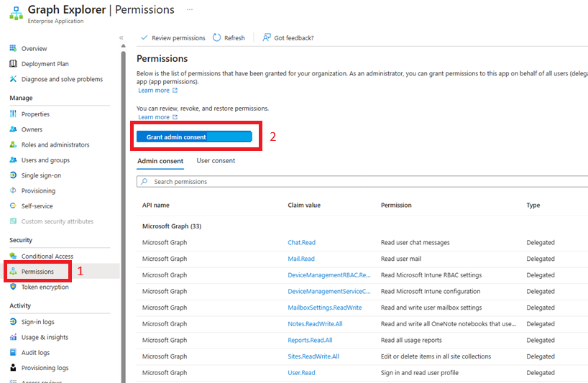Open the MailboxSettings.ReadWrite link
This screenshot has width=588, height=383.
(x=325, y=308)
